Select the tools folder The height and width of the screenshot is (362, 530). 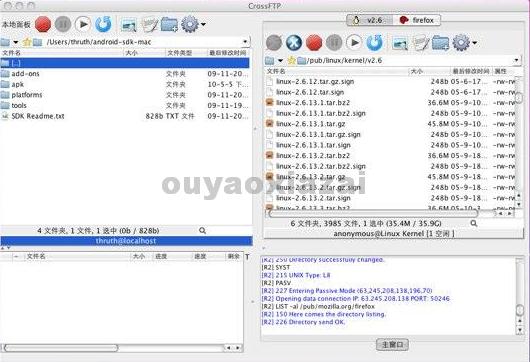[x=125, y=105]
